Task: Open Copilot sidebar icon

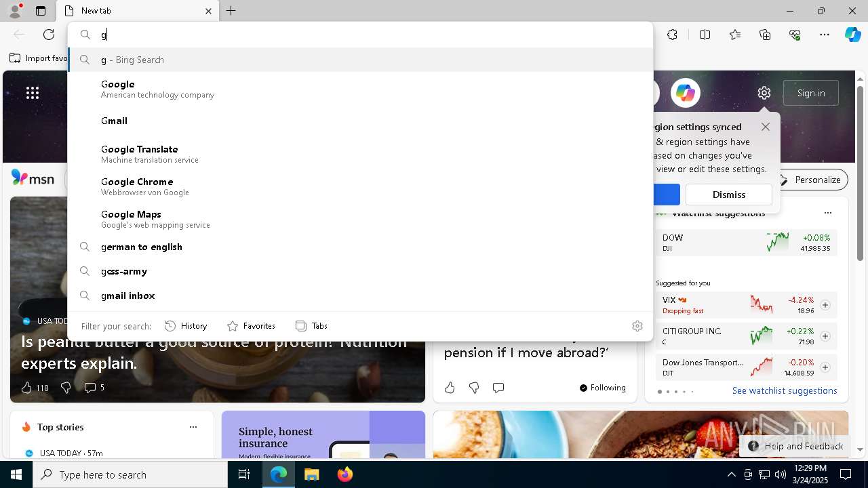Action: tap(852, 35)
